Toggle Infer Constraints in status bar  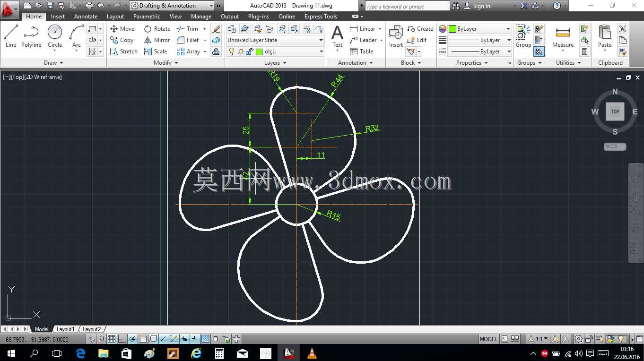[91, 339]
